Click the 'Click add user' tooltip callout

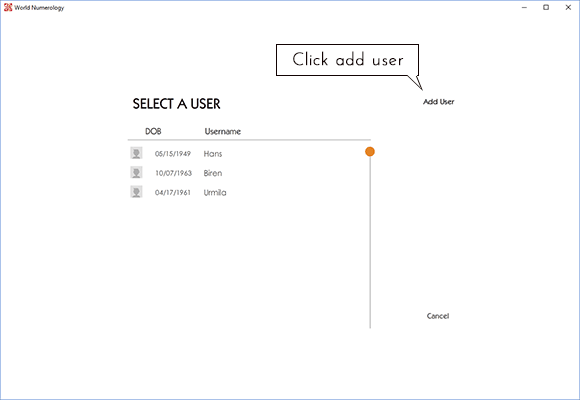pyautogui.click(x=347, y=60)
